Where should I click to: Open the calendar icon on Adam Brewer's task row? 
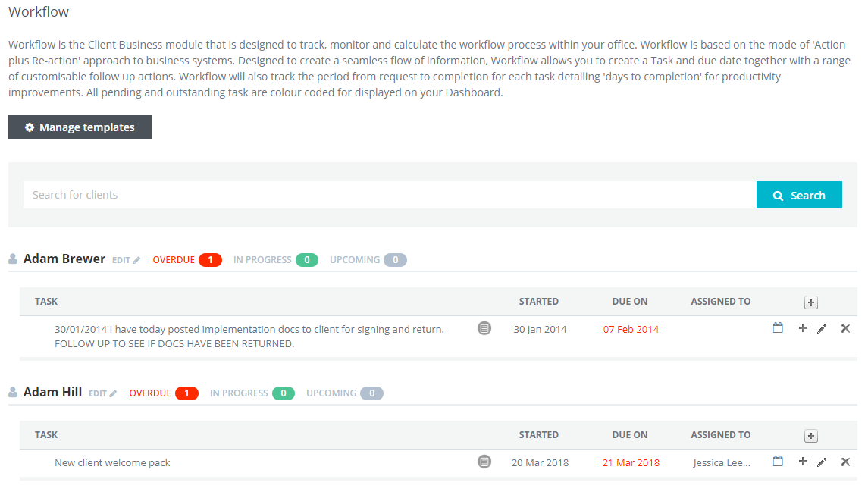pyautogui.click(x=778, y=328)
